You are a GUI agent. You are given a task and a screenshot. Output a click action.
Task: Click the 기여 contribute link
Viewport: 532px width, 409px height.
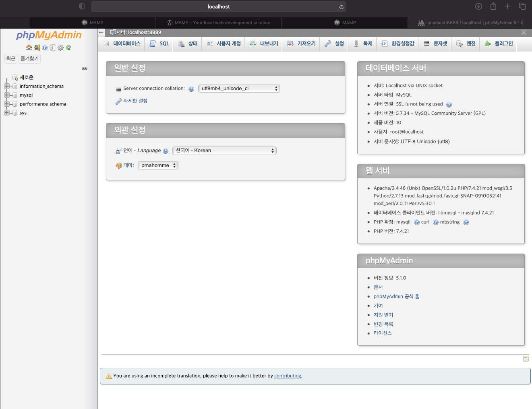tap(378, 306)
